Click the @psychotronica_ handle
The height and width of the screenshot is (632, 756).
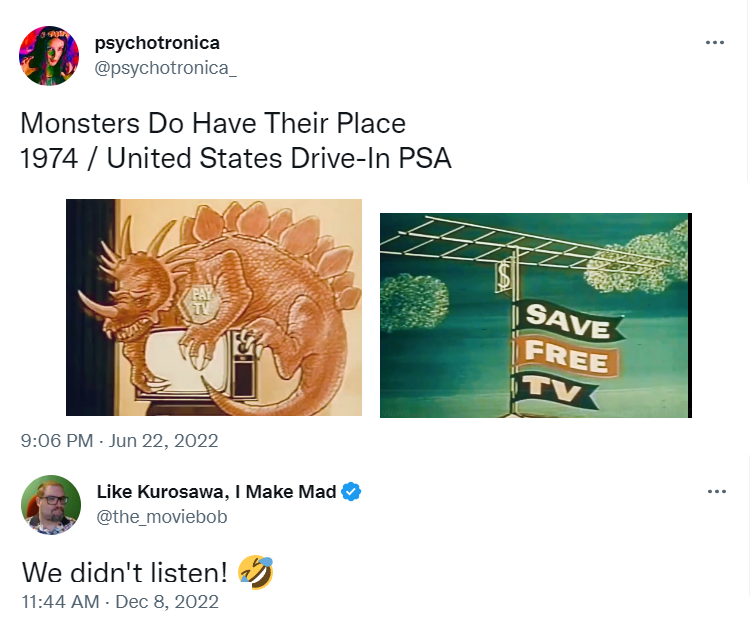coord(165,68)
